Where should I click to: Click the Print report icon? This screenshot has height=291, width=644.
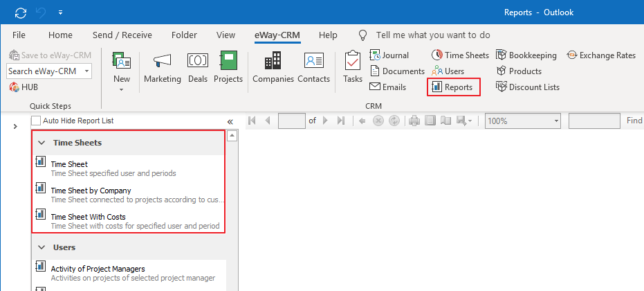[414, 121]
